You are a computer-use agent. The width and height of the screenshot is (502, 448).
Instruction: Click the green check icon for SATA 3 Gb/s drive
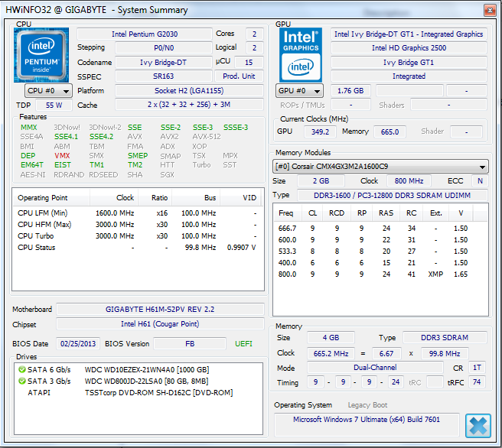[x=21, y=381]
